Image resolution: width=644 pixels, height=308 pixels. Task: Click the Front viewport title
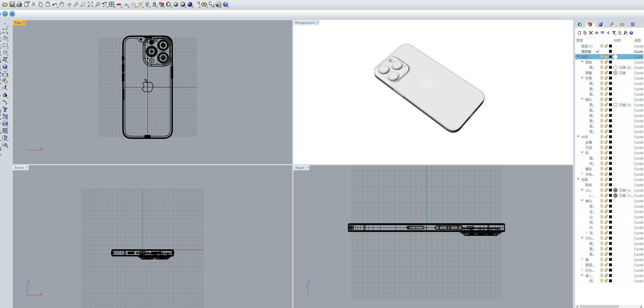(x=19, y=168)
